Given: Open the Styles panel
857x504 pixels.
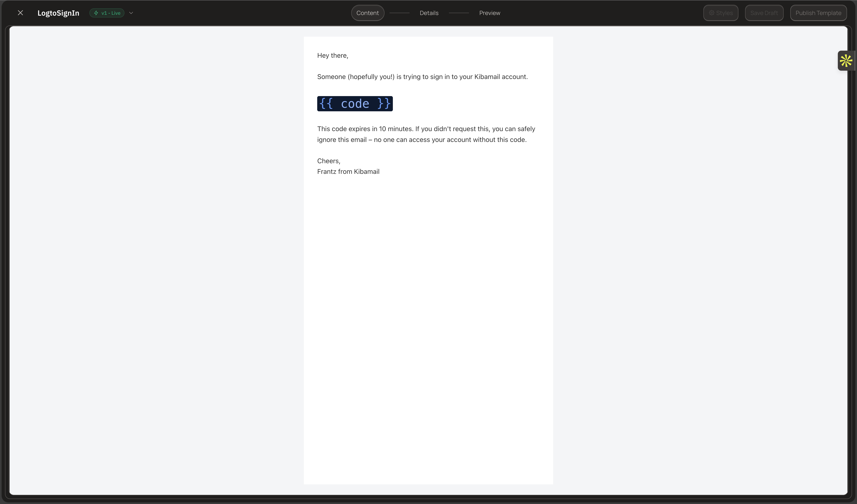Looking at the screenshot, I should (721, 13).
